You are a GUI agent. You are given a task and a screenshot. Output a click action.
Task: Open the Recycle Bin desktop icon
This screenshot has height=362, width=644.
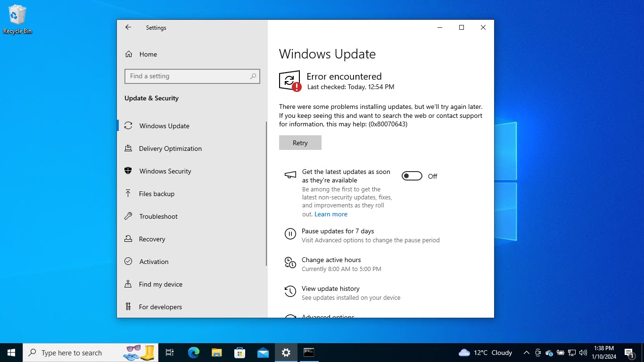pyautogui.click(x=17, y=19)
